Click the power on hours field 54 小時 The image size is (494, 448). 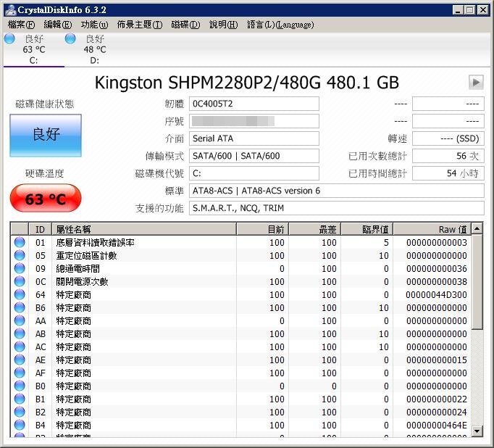coord(448,173)
